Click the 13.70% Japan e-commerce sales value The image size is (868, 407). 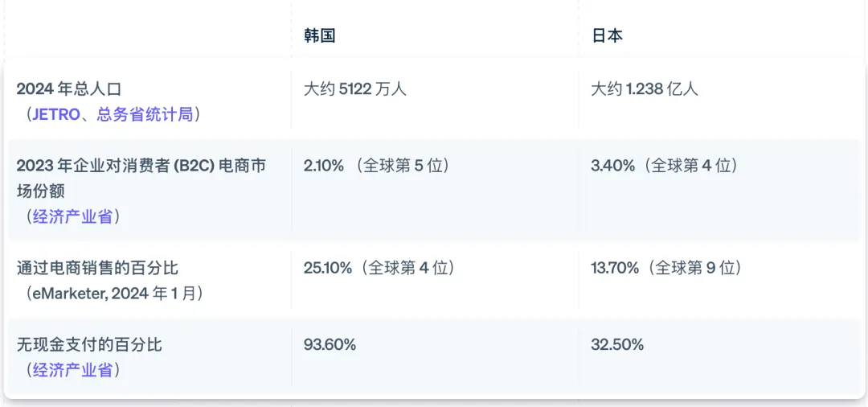(x=615, y=268)
